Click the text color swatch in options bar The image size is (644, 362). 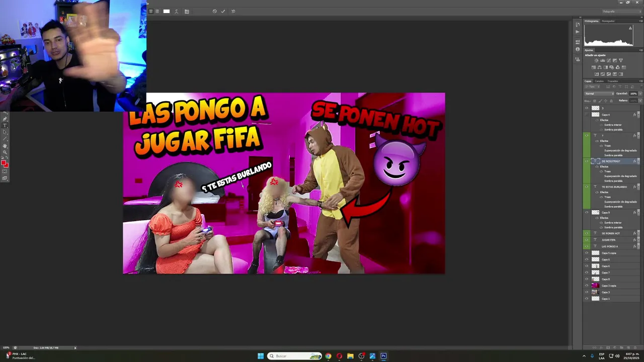[x=167, y=11]
